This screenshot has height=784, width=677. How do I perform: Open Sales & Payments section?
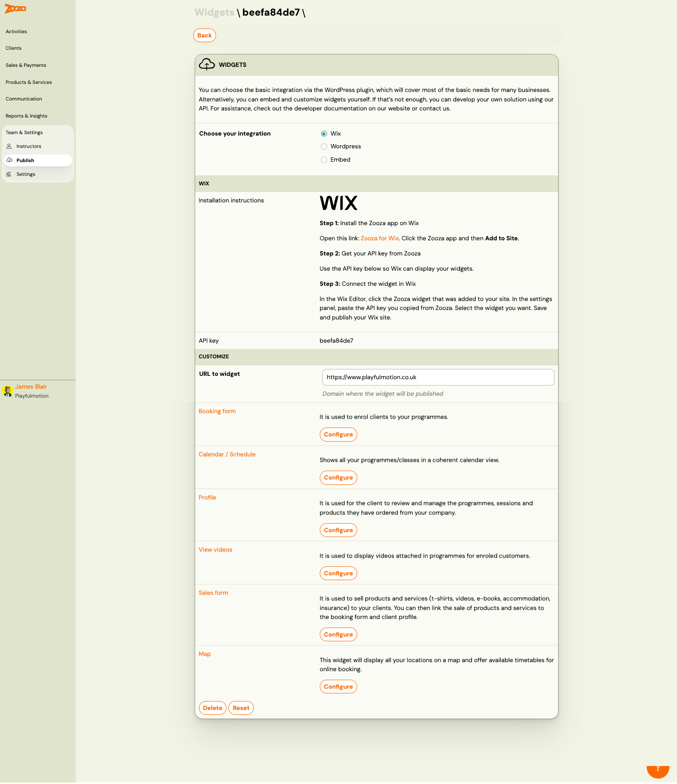[x=26, y=65]
